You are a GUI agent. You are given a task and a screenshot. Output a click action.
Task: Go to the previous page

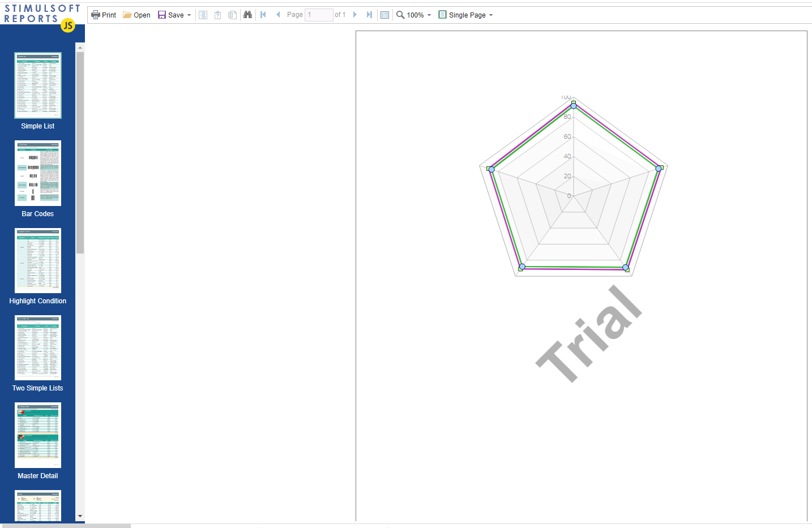pos(278,15)
